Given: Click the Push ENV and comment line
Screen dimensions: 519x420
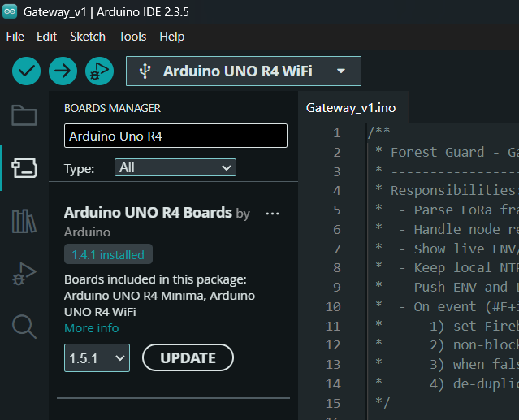Looking at the screenshot, I should (x=447, y=288).
